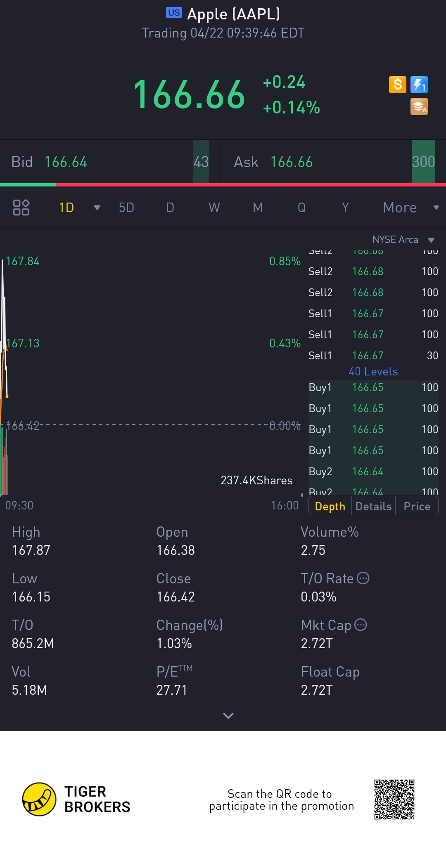Switch to the M monthly chart tab
Image resolution: width=446 pixels, height=868 pixels.
coord(258,208)
